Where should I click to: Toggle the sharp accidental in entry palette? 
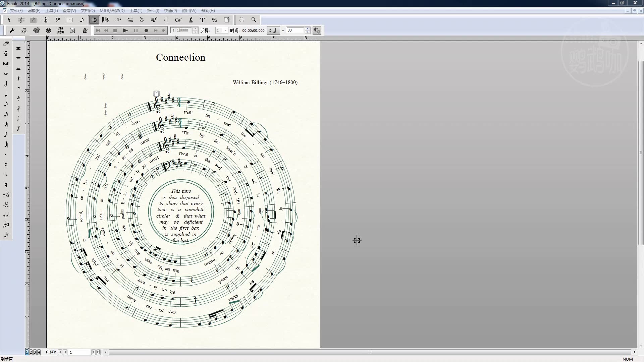tap(6, 164)
